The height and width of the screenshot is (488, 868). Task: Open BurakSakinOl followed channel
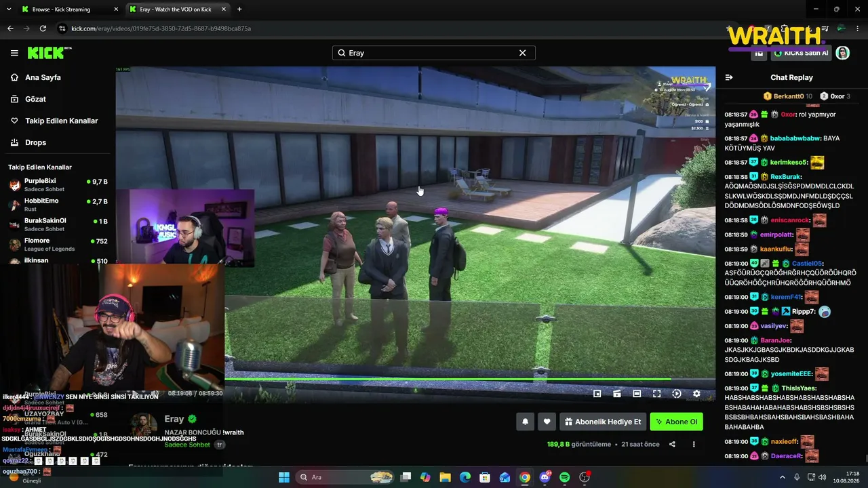(x=58, y=224)
